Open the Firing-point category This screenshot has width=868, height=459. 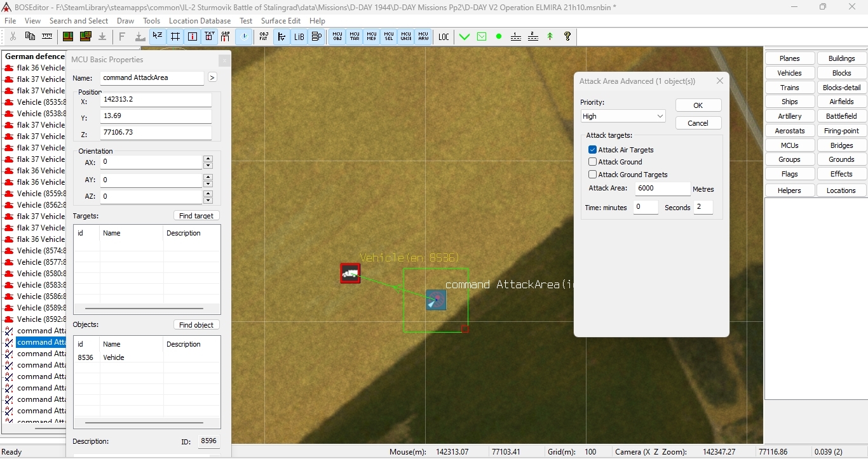click(x=841, y=131)
